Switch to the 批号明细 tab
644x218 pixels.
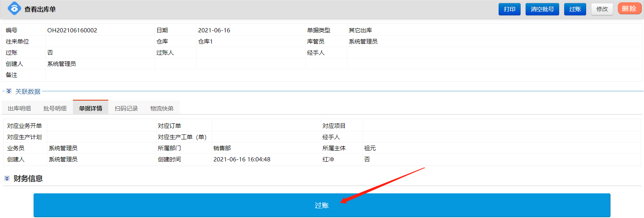point(55,108)
